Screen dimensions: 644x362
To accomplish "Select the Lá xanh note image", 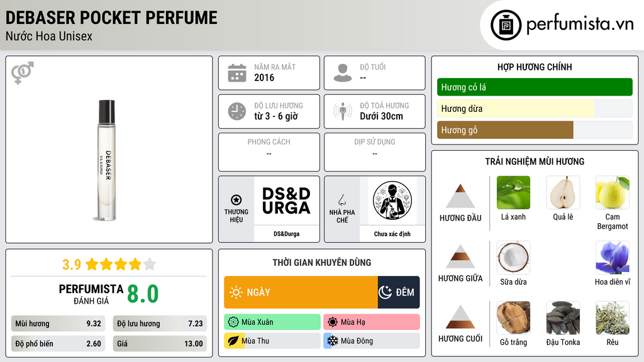I will click(x=513, y=192).
